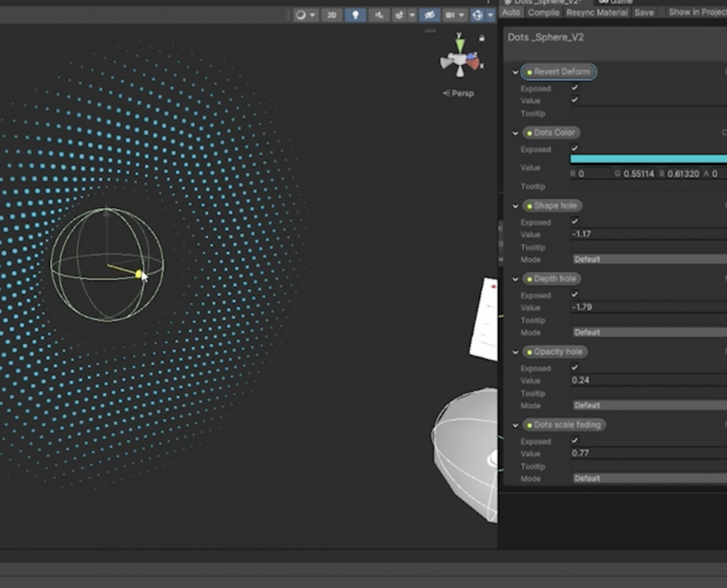Uncheck Exposed for Revert Deform

tap(575, 89)
